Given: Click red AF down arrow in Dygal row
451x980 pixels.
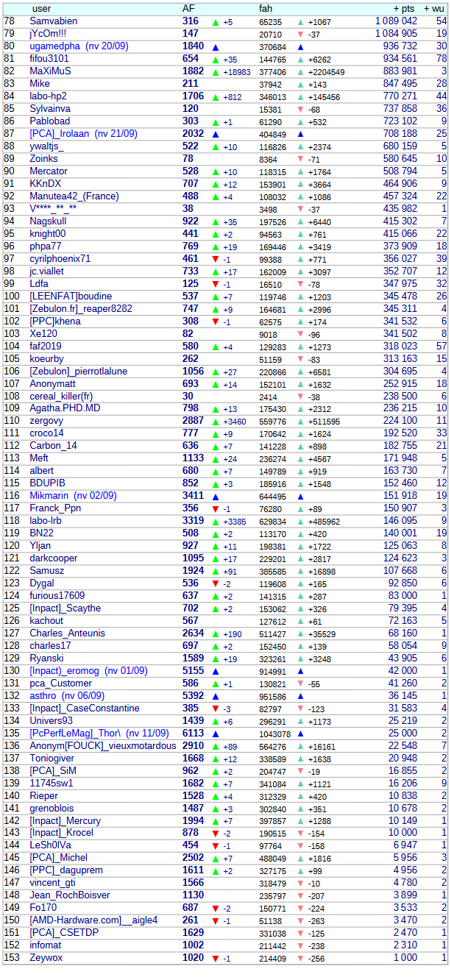Looking at the screenshot, I should (216, 584).
